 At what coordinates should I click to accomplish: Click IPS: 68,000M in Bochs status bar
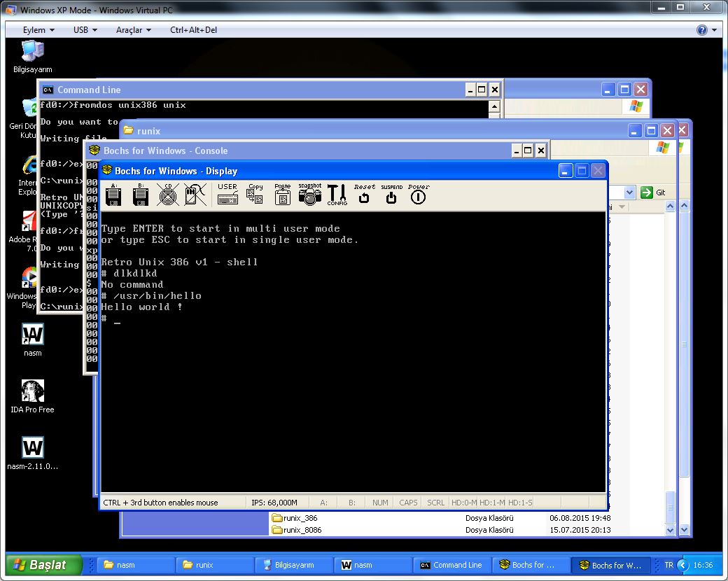click(274, 503)
